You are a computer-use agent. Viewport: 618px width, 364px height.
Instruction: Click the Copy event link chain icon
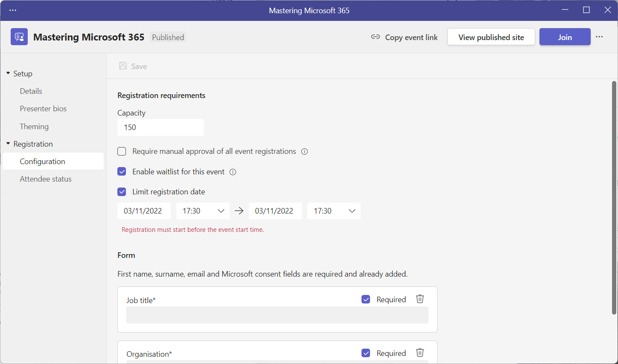[x=375, y=37]
